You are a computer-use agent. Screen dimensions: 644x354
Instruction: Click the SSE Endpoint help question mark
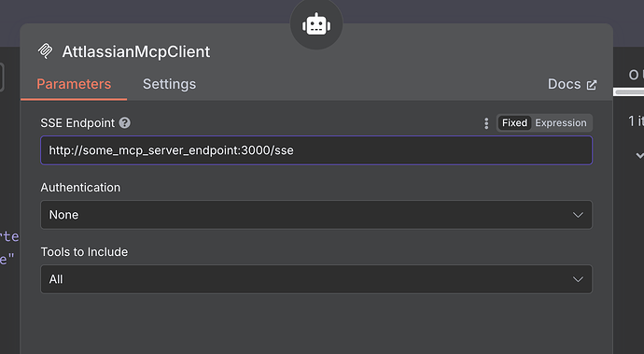(x=125, y=122)
